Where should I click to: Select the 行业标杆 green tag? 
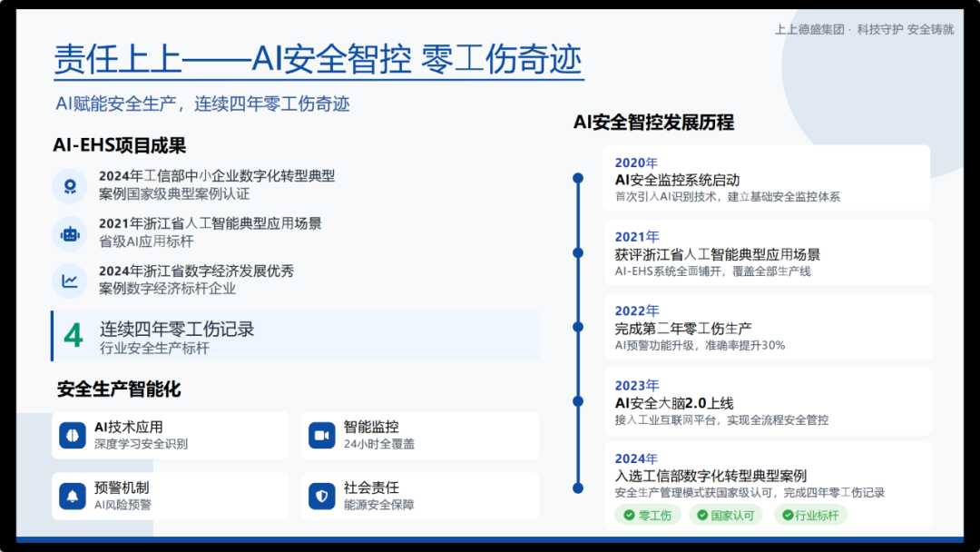(810, 516)
